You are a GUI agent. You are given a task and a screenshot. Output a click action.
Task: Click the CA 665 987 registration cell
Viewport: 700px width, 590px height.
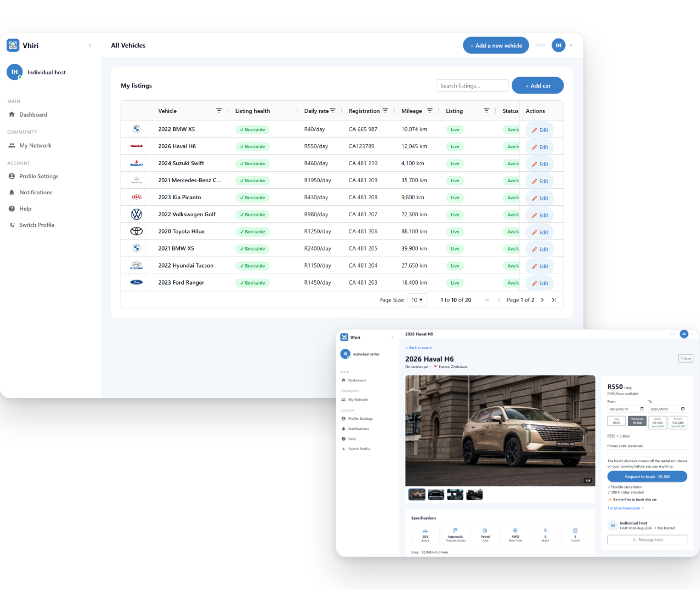[363, 129]
